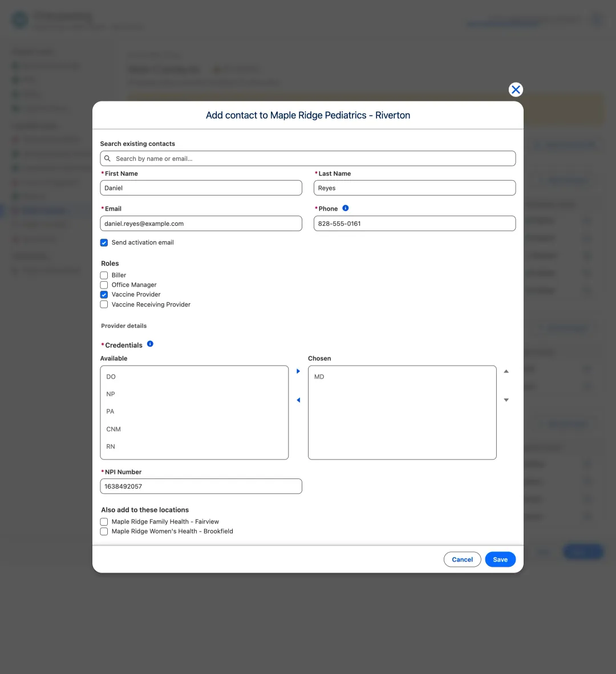This screenshot has height=674, width=616.
Task: Uncheck the Vaccine Provider role
Action: point(104,294)
